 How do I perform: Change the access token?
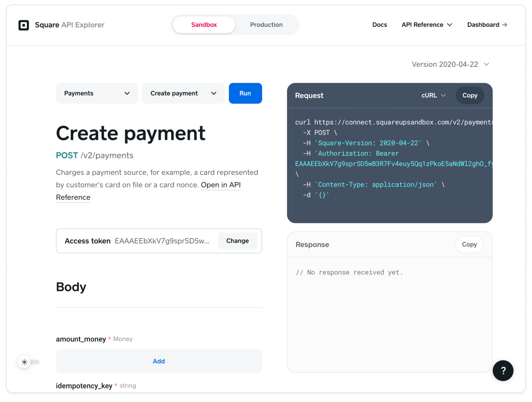(237, 241)
